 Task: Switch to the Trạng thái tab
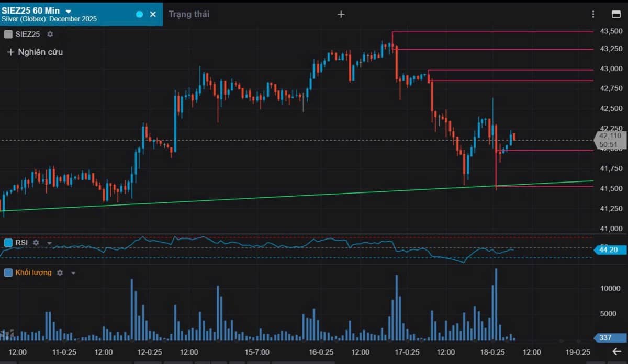[x=189, y=14]
